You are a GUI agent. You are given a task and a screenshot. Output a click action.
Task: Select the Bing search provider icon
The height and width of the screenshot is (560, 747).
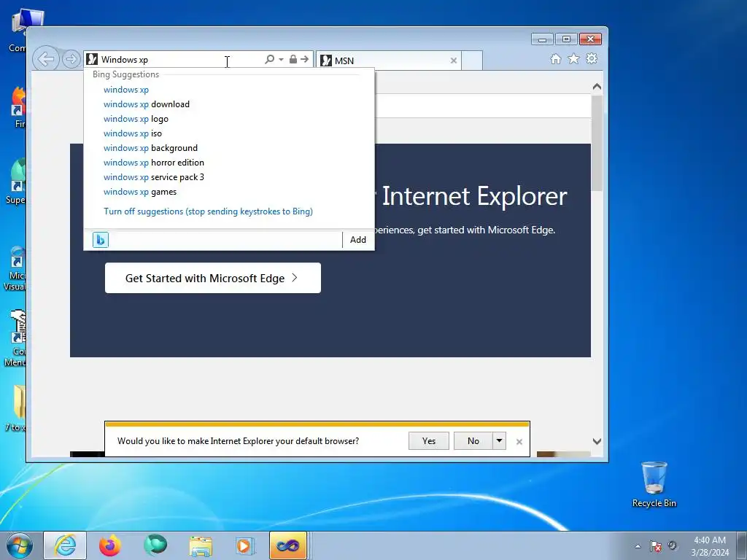pyautogui.click(x=101, y=239)
